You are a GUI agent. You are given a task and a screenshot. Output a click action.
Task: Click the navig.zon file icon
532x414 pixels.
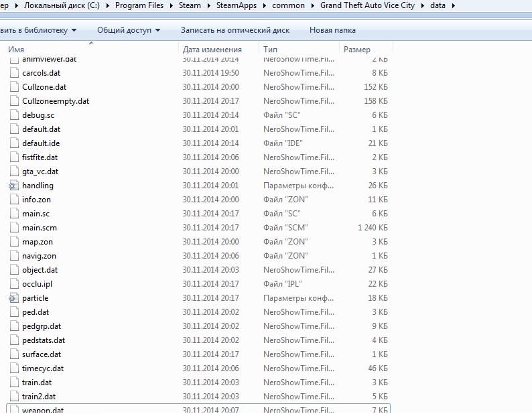pyautogui.click(x=14, y=256)
